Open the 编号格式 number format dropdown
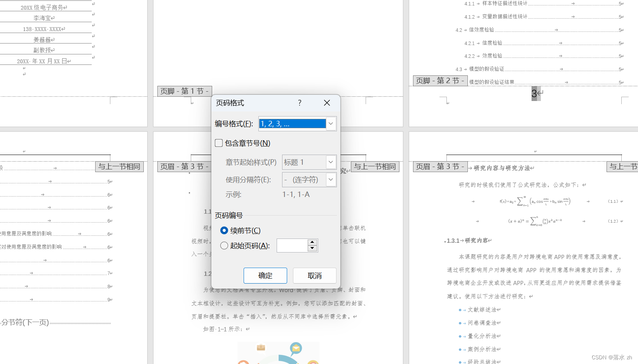Screen dimensions: 638x364 tap(297, 124)
